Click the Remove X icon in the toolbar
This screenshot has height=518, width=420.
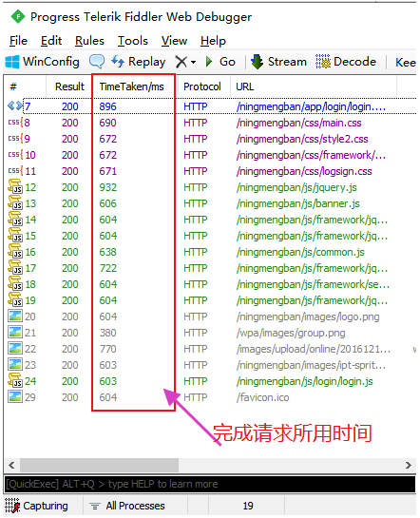pyautogui.click(x=181, y=62)
